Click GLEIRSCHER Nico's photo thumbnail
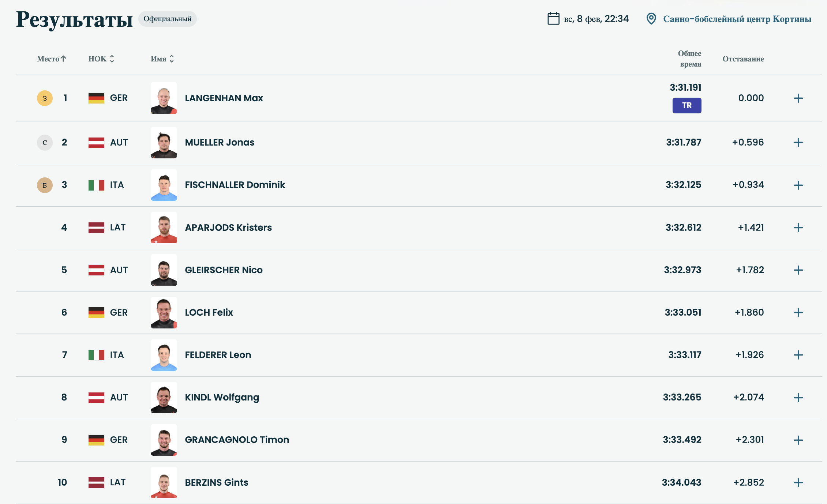This screenshot has height=504, width=827. (164, 270)
